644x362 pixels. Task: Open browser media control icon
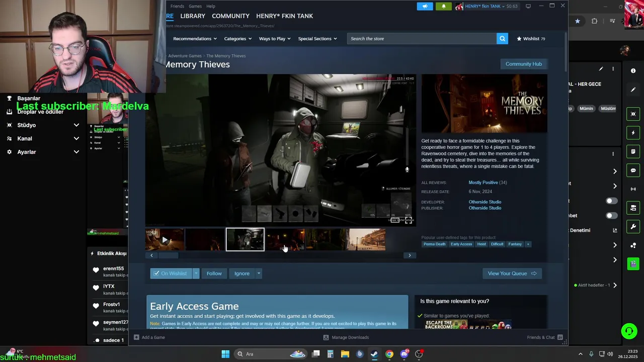612,21
